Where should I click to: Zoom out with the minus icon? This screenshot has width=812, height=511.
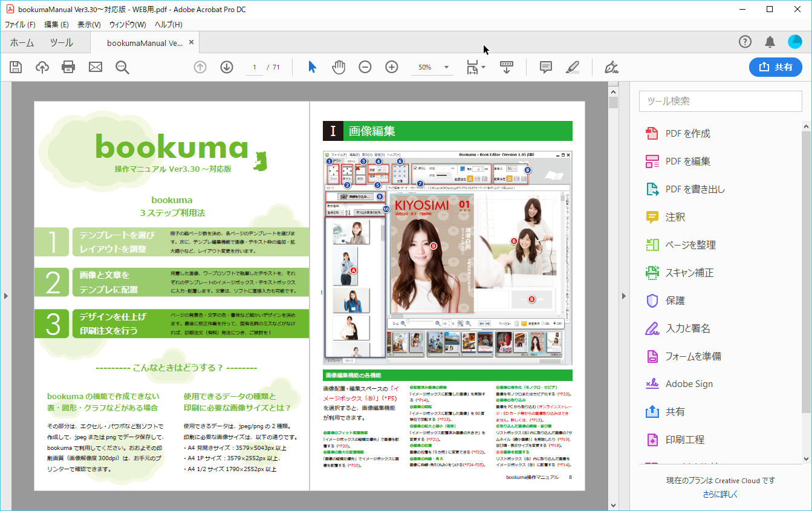(365, 67)
